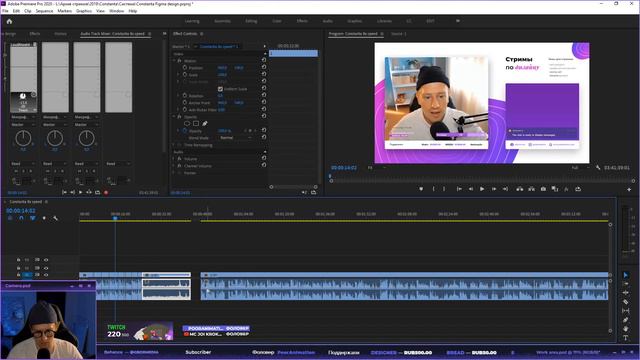Image resolution: width=640 pixels, height=360 pixels.
Task: Open the Sequence menu
Action: 44,11
